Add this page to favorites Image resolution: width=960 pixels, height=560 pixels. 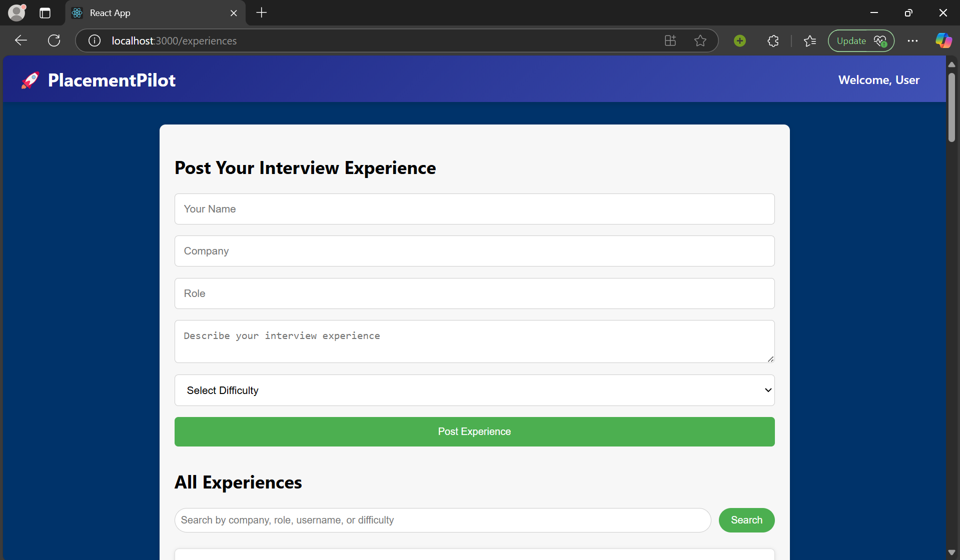pyautogui.click(x=700, y=40)
